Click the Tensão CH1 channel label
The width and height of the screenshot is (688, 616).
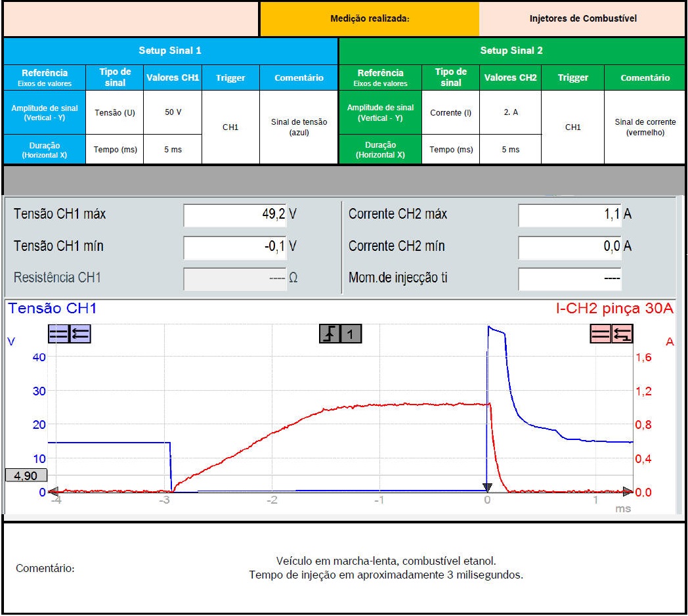click(53, 309)
